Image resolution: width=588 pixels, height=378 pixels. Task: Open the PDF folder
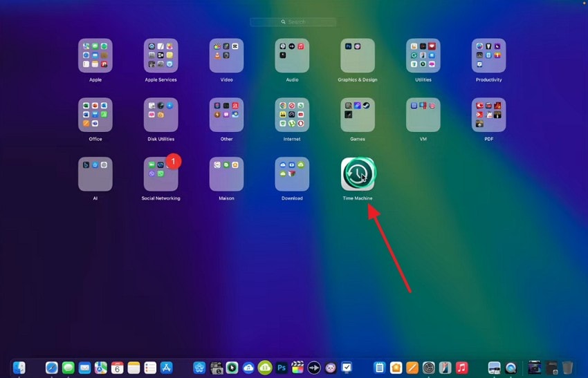tap(488, 115)
